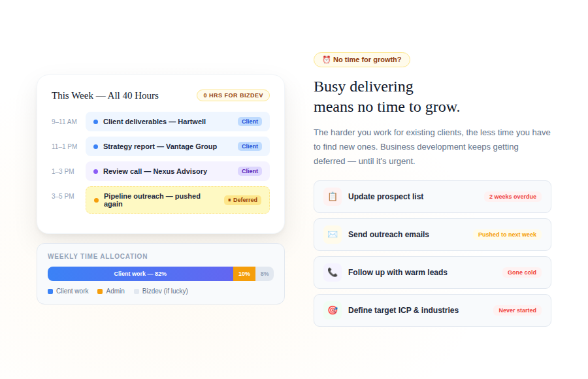Viewport: 588px width, 379px height.
Task: Select the Deferred tag on Pipeline outreach
Action: (x=242, y=200)
